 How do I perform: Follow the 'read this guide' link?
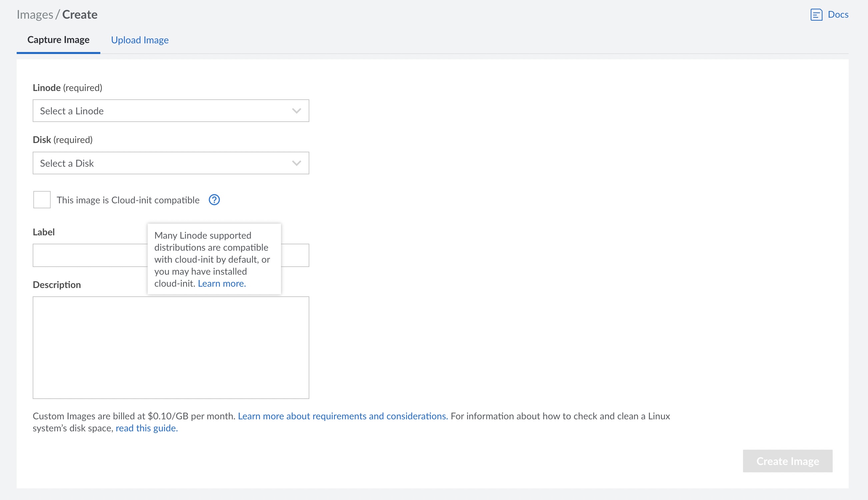[147, 428]
